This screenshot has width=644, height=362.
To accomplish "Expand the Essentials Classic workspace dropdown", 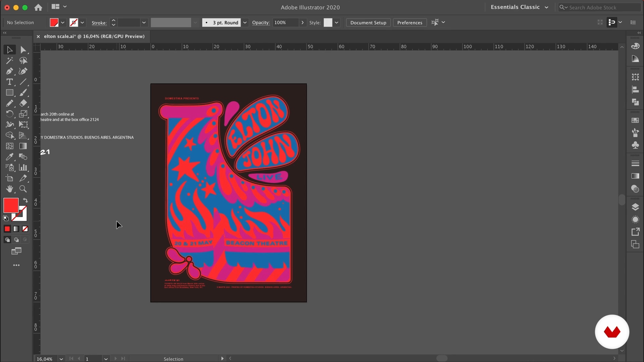I will tap(546, 7).
